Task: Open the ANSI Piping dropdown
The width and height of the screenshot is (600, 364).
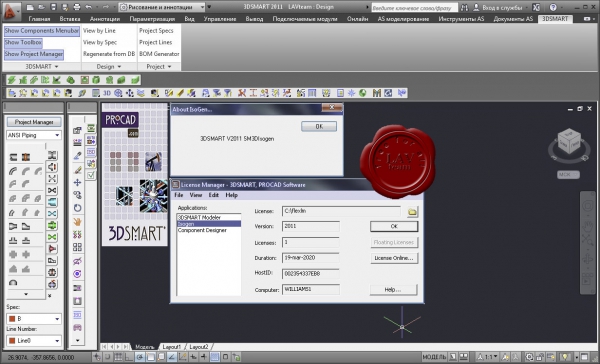Action: point(34,135)
